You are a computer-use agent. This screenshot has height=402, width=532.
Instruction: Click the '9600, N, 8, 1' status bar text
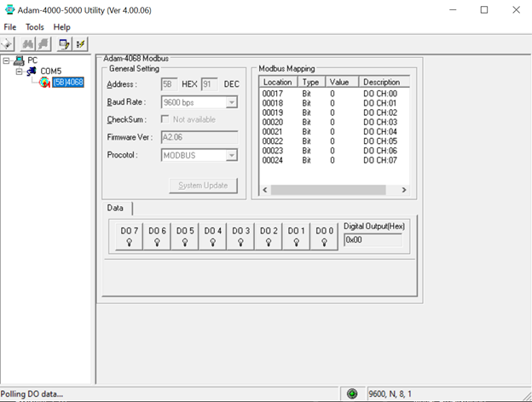(x=390, y=393)
